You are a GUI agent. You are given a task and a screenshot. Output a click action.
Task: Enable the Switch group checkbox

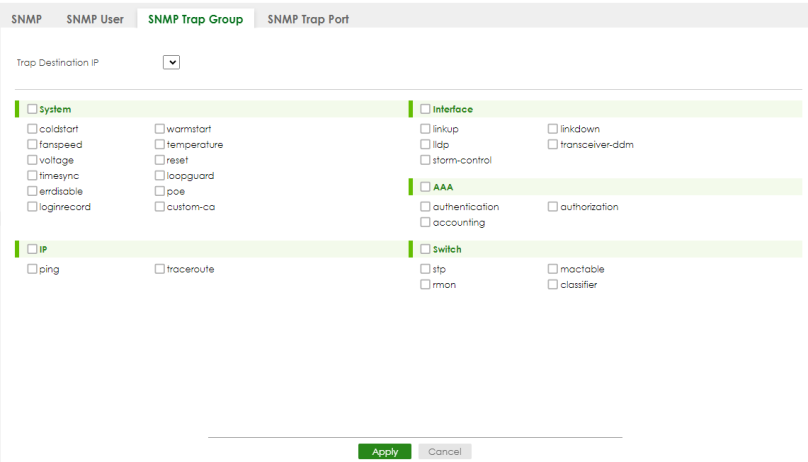[x=425, y=249]
